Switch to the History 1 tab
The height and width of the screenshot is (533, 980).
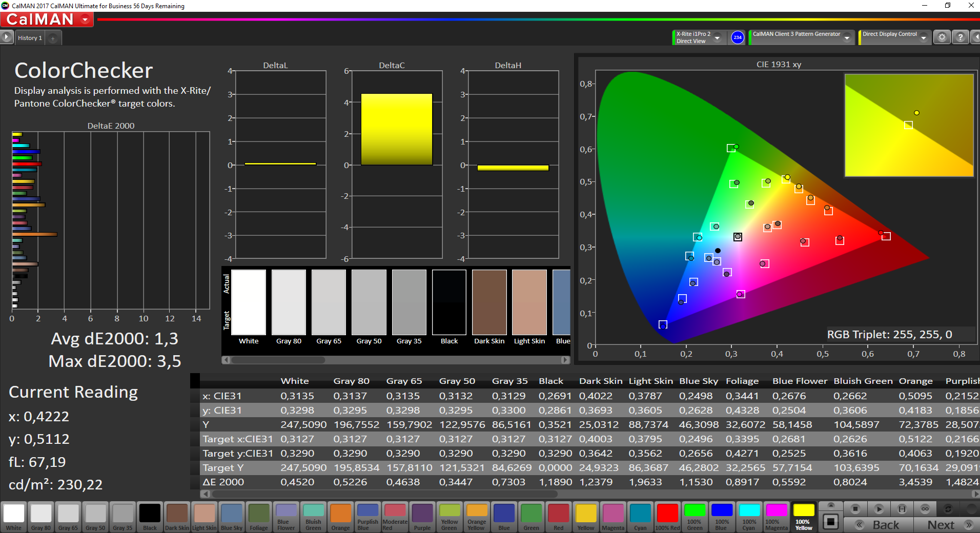click(x=30, y=38)
